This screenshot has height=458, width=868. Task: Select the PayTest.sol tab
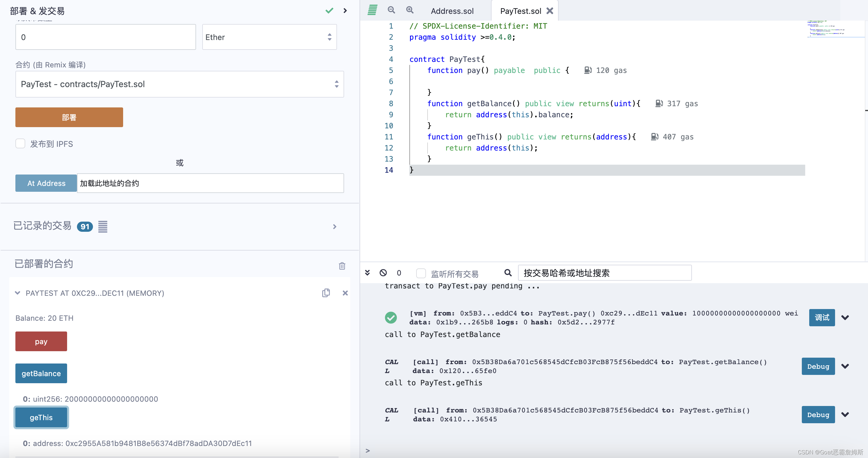(x=520, y=11)
